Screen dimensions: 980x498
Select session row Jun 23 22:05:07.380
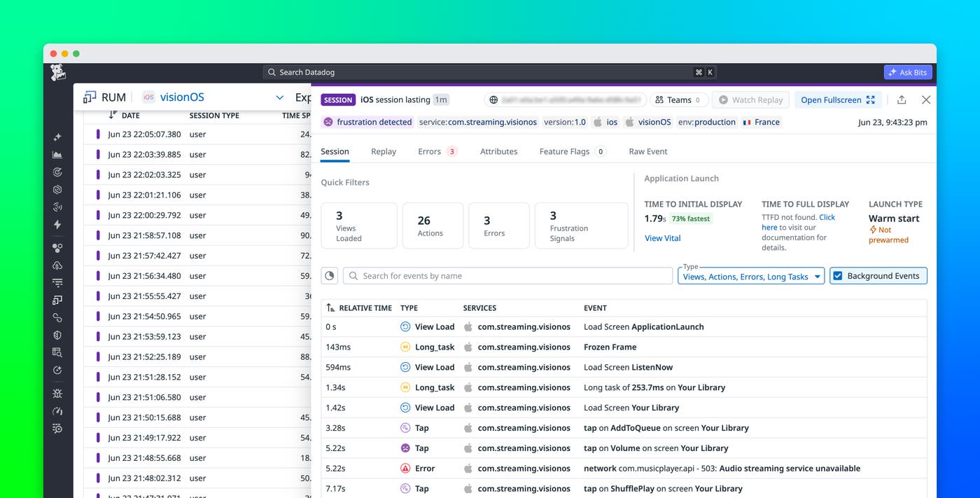(x=197, y=134)
